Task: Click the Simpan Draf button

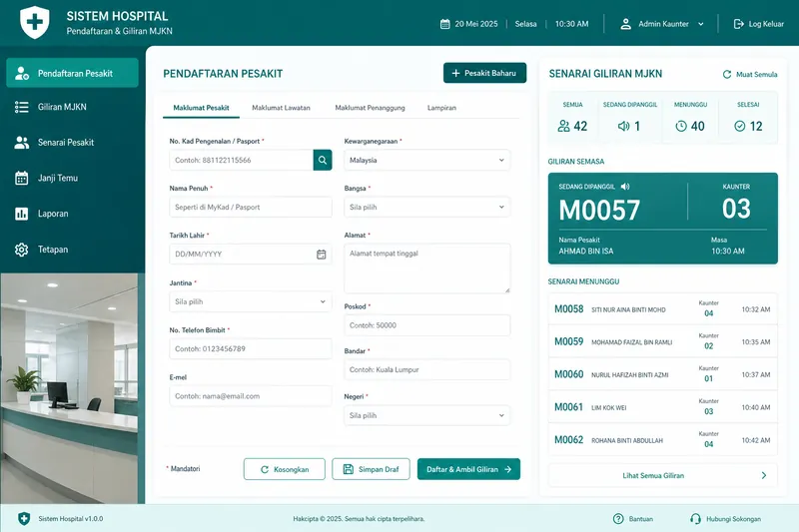Action: (371, 469)
